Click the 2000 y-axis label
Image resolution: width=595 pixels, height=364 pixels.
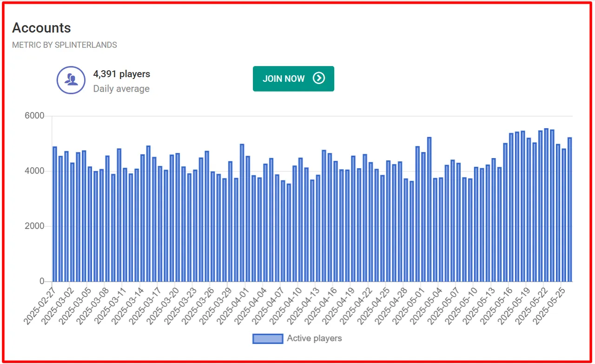pyautogui.click(x=34, y=226)
